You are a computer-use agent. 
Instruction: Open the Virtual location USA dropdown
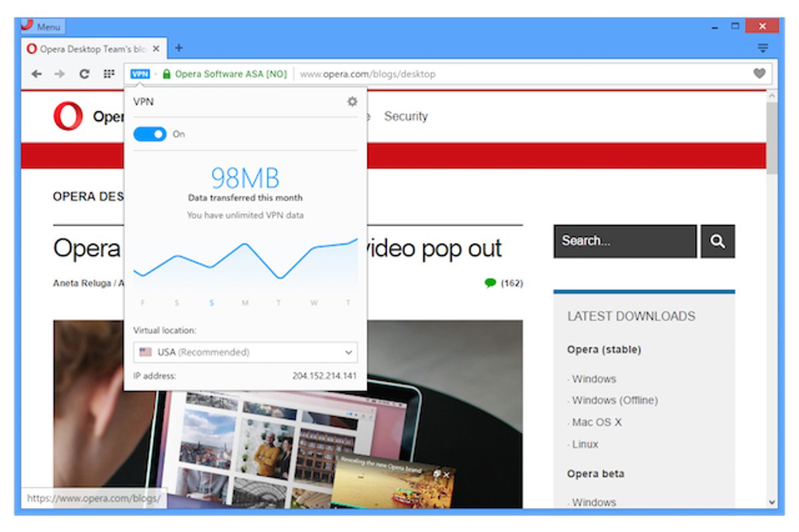(245, 352)
